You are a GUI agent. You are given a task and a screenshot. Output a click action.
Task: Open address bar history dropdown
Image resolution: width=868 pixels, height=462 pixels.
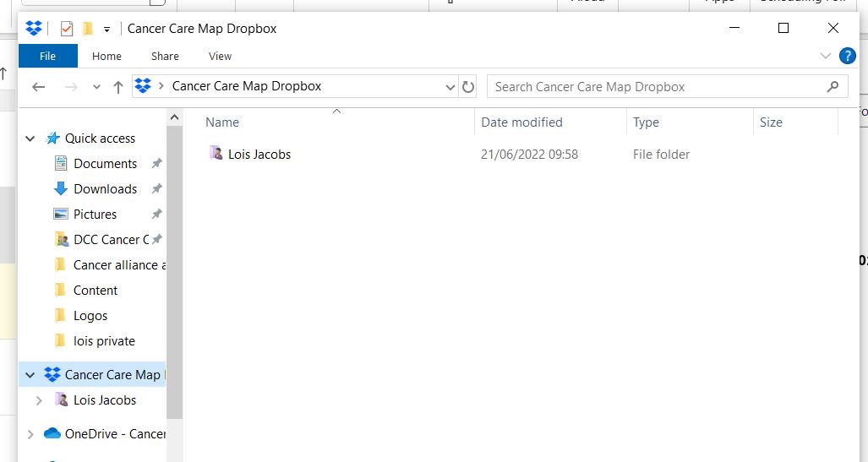tap(450, 86)
